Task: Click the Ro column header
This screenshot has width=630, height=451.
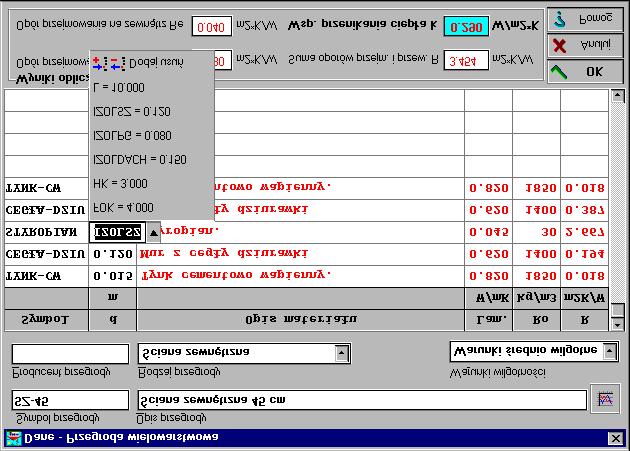Action: point(536,320)
